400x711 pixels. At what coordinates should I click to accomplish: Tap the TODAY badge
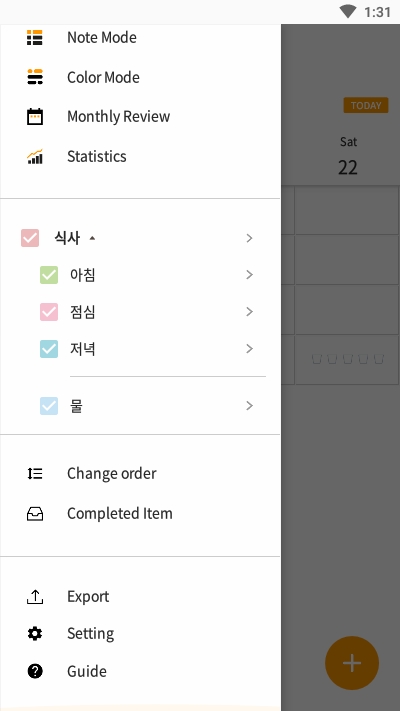366,105
